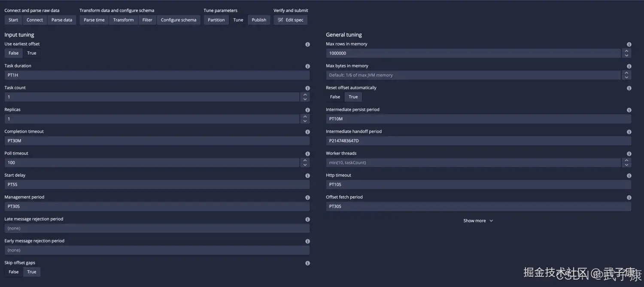644x287 pixels.
Task: Set Skip offset gaps to False
Action: (x=14, y=272)
